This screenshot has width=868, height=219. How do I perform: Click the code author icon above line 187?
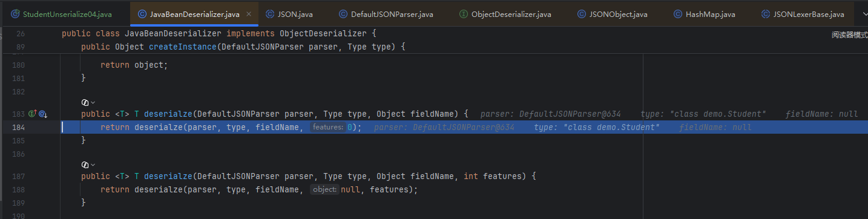click(x=85, y=165)
